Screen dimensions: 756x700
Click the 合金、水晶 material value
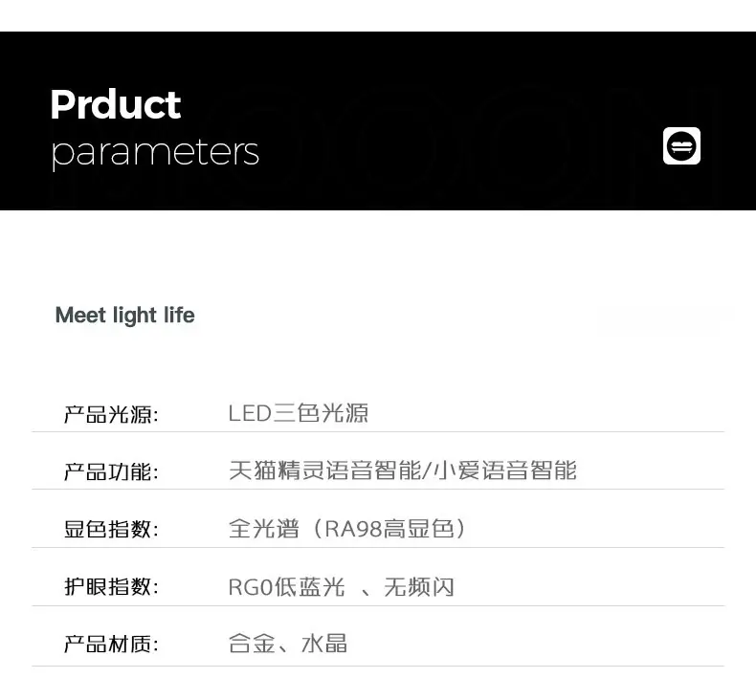(288, 644)
